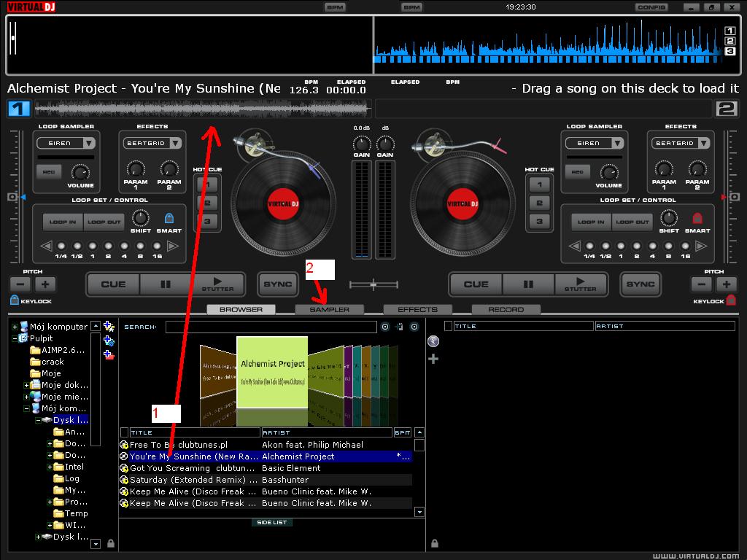Select the crack folder
Screen dimensions: 747x560
[x=53, y=362]
